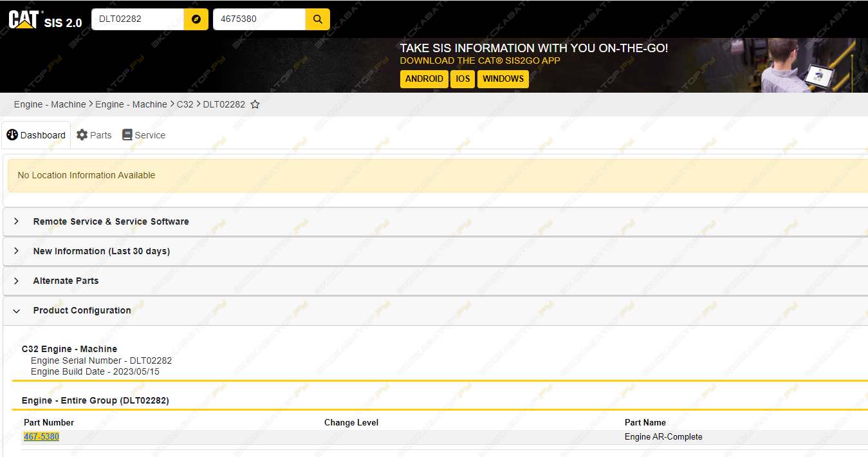The width and height of the screenshot is (868, 457).
Task: Click Engine Build Date - 2023/05/15 text
Action: coord(95,371)
